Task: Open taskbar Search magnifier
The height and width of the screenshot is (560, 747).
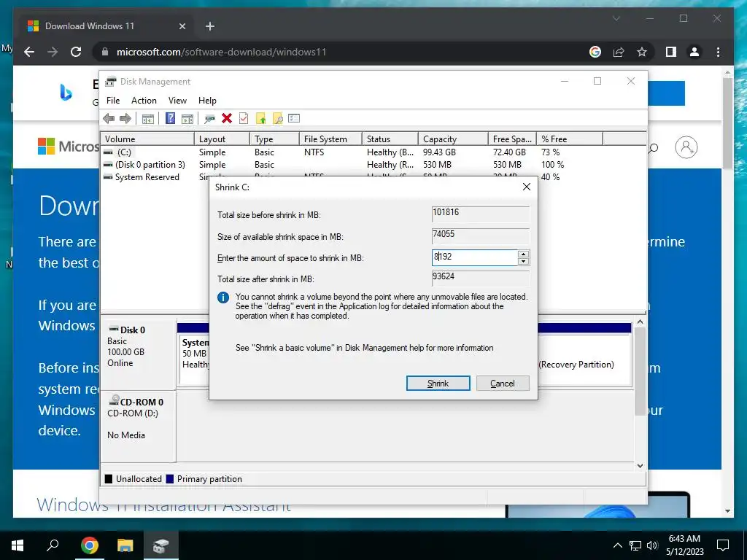Action: click(x=53, y=545)
